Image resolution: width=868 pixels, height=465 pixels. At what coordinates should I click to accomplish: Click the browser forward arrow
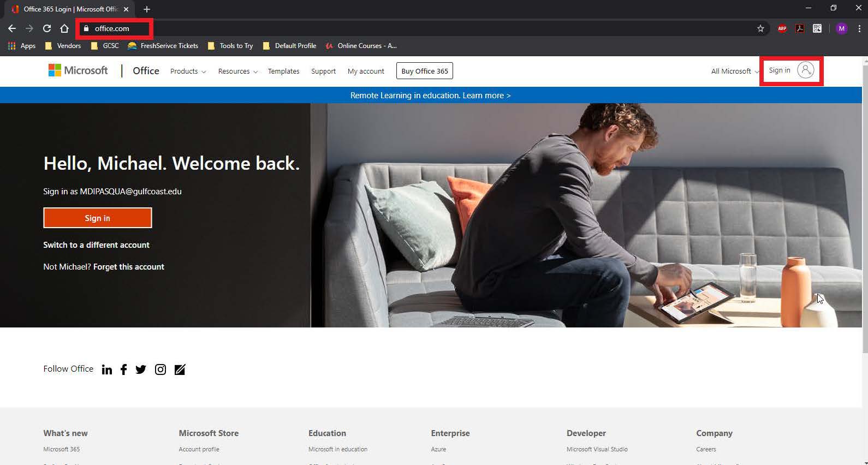click(x=29, y=28)
